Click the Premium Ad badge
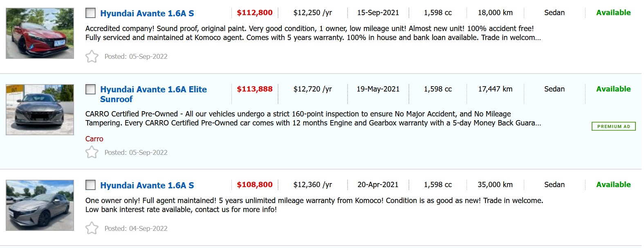The image size is (644, 248). tap(613, 127)
